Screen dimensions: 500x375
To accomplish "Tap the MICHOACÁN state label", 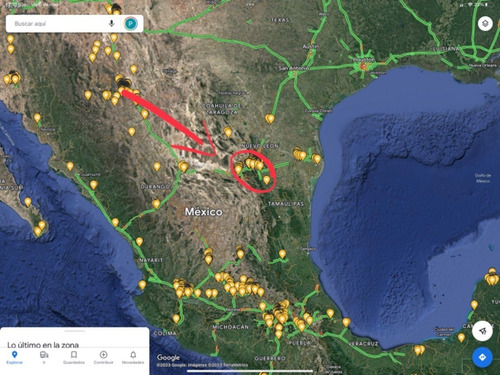I will click(x=231, y=327).
